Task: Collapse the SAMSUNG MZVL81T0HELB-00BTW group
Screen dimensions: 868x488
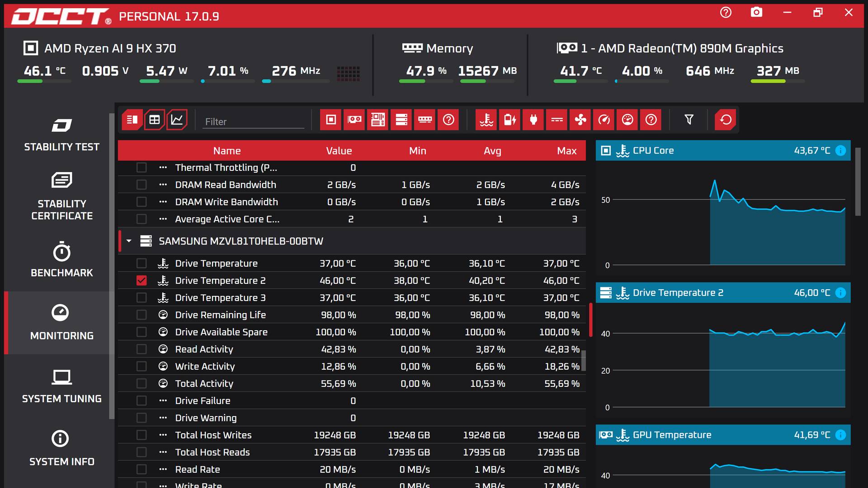Action: (x=129, y=241)
